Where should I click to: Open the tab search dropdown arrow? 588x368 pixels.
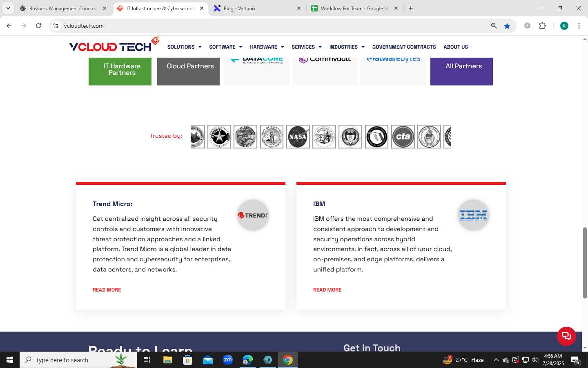pyautogui.click(x=8, y=8)
